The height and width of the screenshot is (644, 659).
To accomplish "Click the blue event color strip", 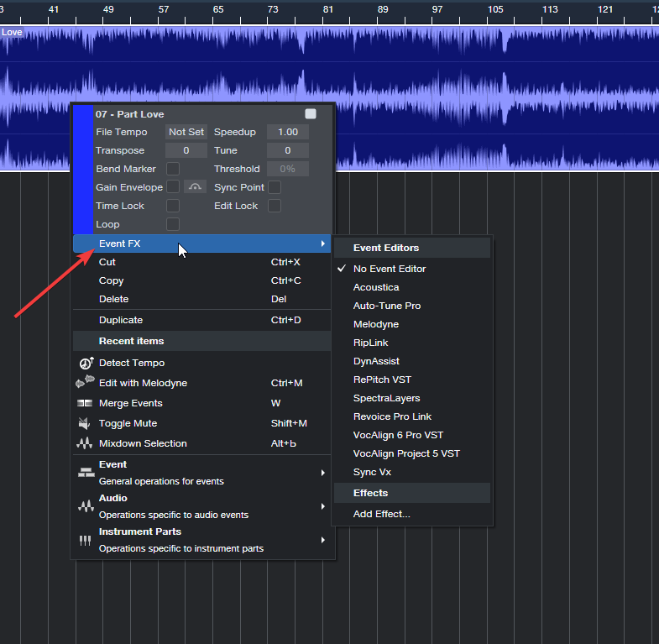I will 83,170.
